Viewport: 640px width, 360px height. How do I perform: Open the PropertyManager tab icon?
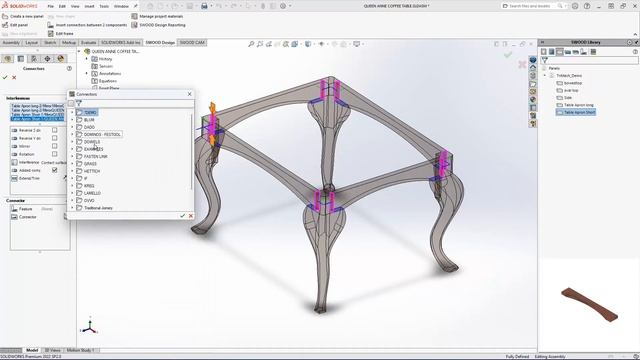pos(21,59)
